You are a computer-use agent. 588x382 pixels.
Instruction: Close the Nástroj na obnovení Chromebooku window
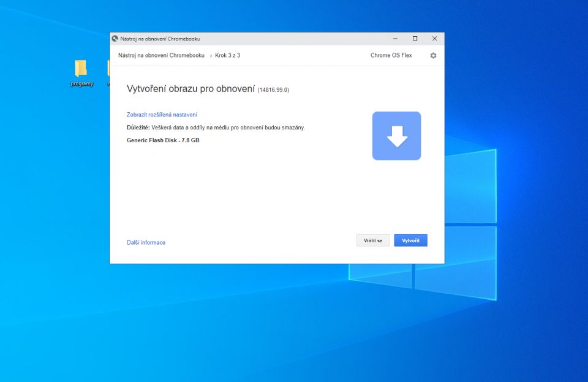click(x=434, y=39)
